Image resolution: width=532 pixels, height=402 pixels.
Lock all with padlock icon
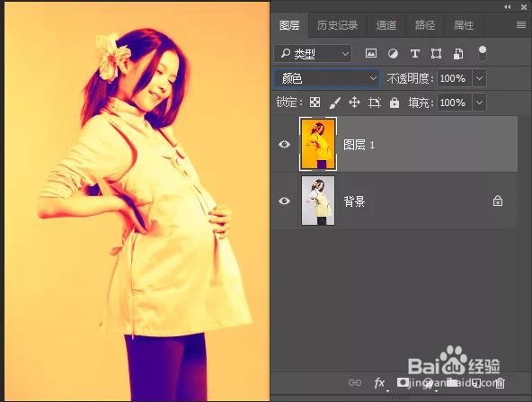tap(395, 103)
